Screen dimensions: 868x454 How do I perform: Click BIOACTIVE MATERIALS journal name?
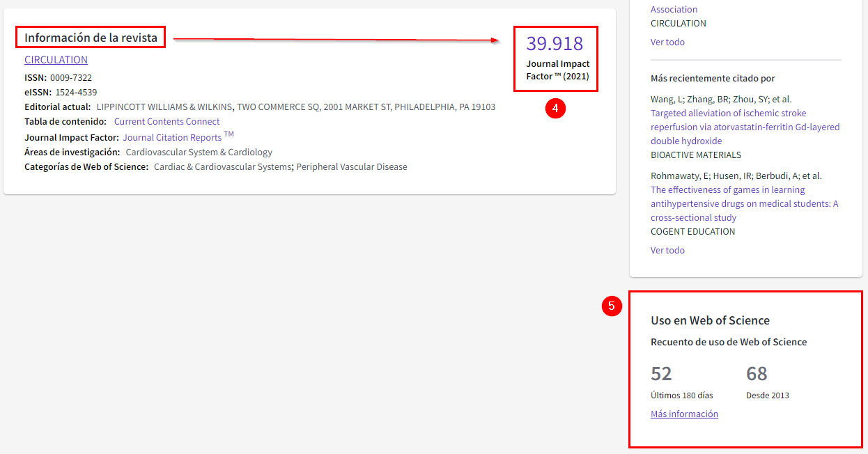click(696, 155)
